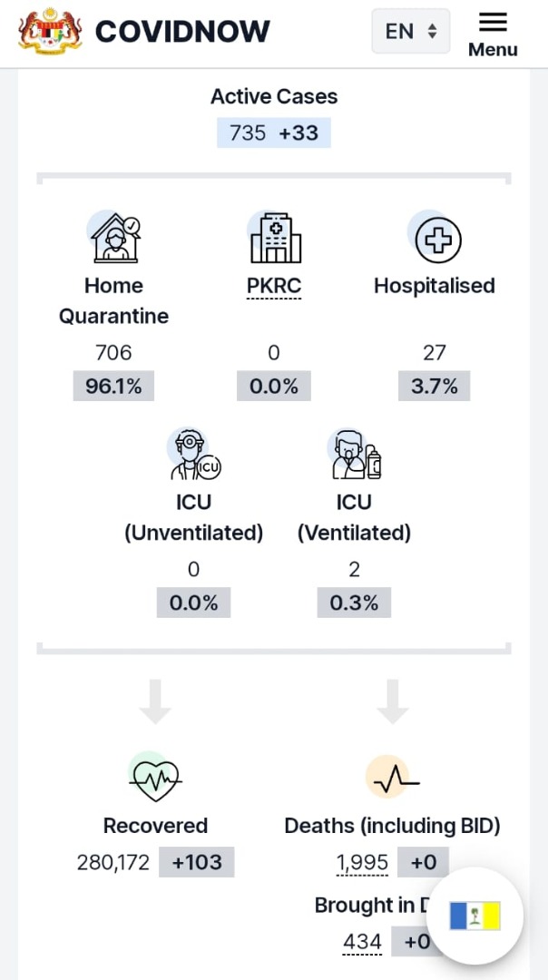
Task: Click the Deaths pulse line icon
Action: pos(392,777)
